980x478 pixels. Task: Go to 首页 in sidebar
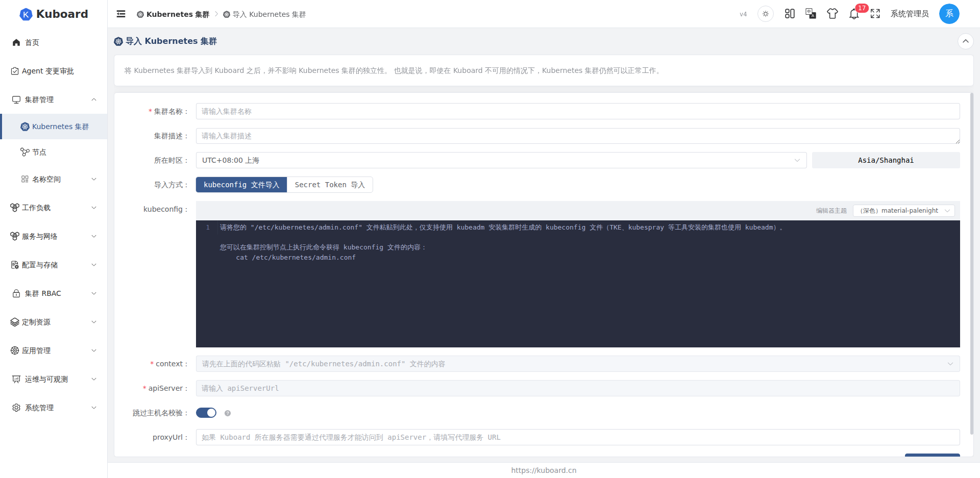[54, 42]
